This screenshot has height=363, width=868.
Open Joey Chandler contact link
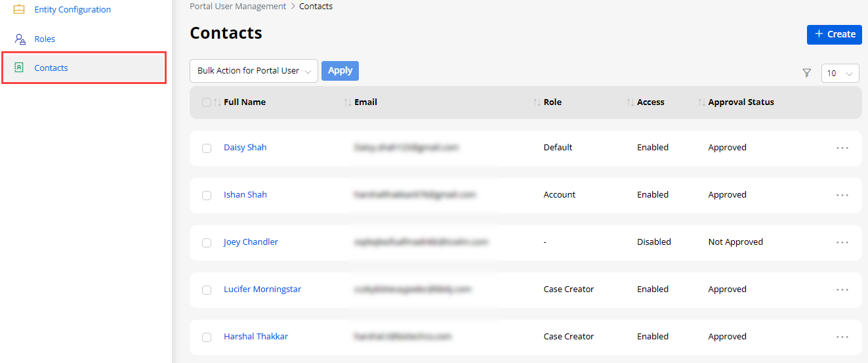[x=251, y=242]
